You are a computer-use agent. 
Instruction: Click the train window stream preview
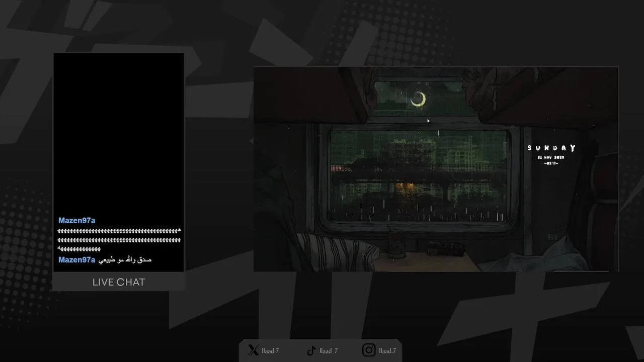[436, 169]
